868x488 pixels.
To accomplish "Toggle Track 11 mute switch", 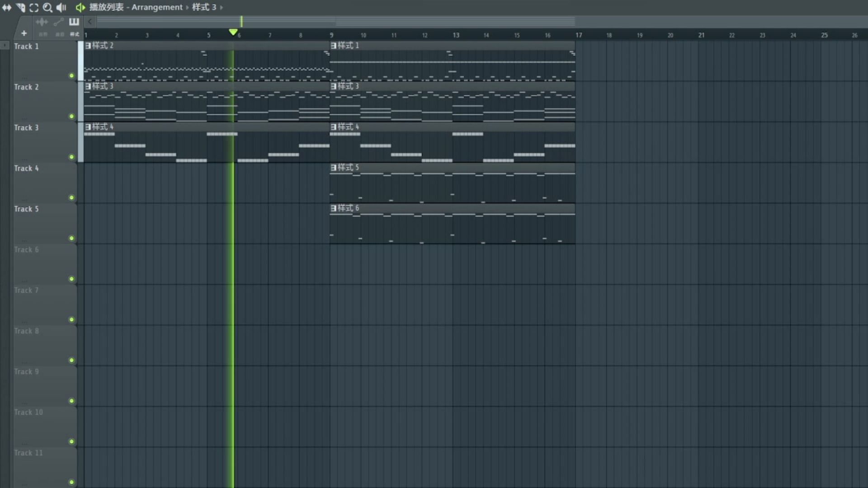I will pos(71,482).
